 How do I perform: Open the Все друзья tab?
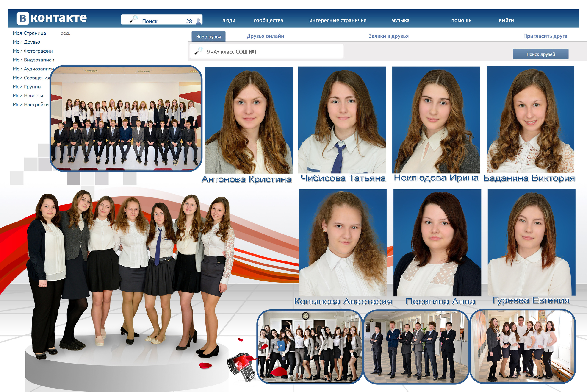point(208,36)
